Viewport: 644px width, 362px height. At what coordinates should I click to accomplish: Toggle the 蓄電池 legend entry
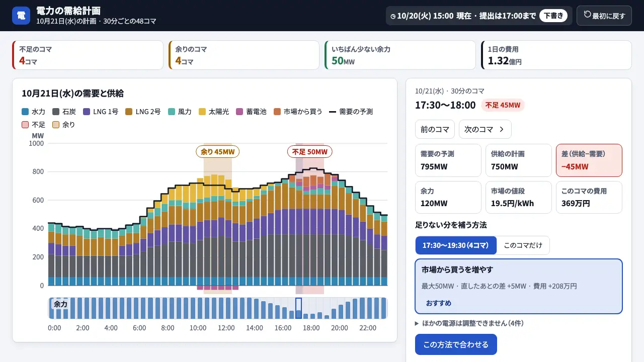[251, 112]
